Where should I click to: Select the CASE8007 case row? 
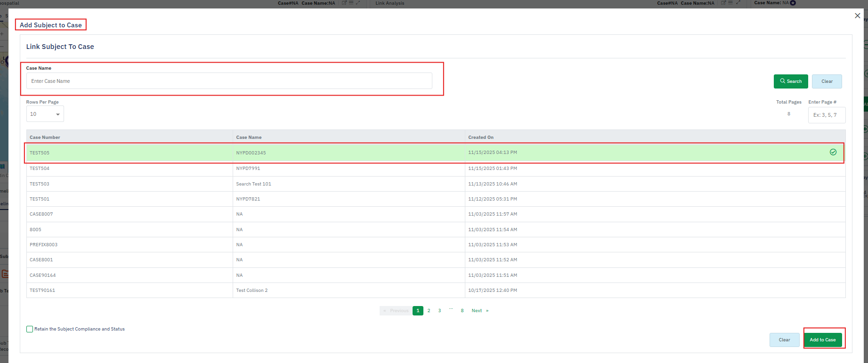pyautogui.click(x=41, y=214)
